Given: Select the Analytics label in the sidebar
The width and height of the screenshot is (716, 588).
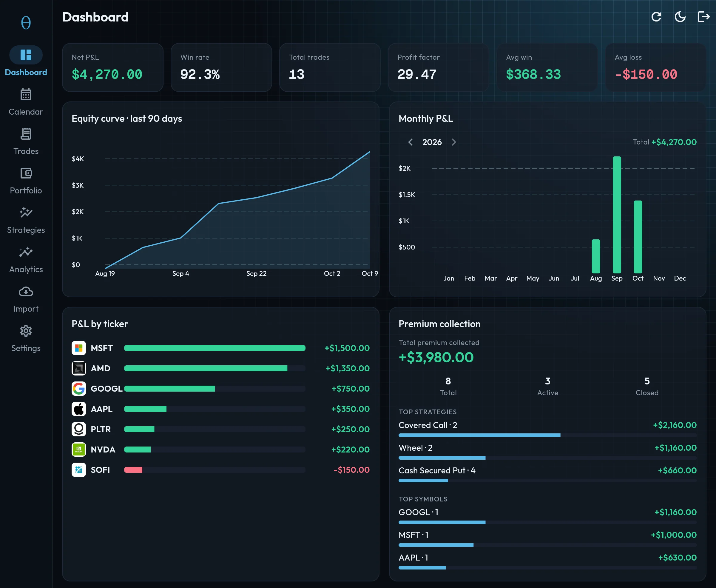Looking at the screenshot, I should click(26, 269).
